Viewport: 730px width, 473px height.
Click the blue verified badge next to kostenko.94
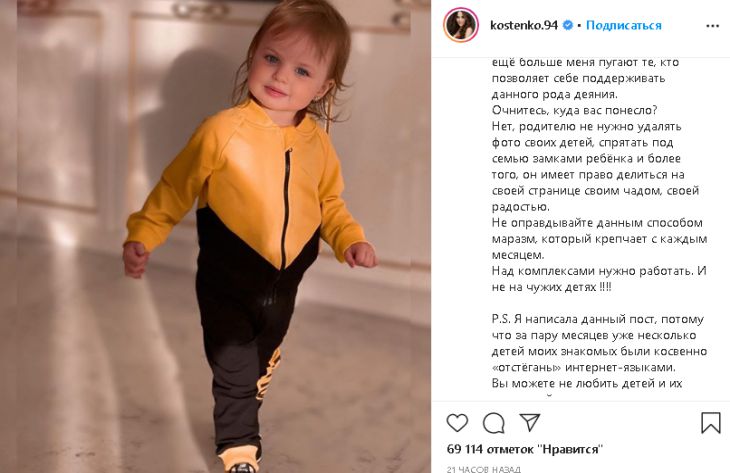click(x=568, y=25)
